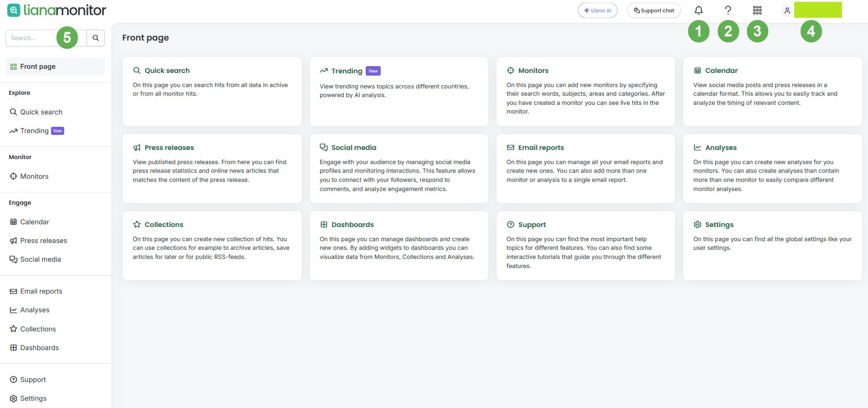Viewport: 868px width, 408px height.
Task: Click the Dashboards card grid icon
Action: [x=324, y=224]
